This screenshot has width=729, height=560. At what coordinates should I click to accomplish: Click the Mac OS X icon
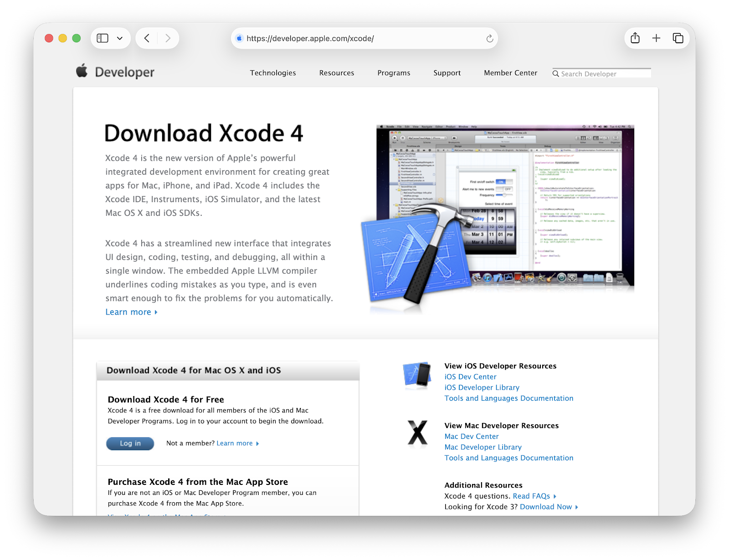(417, 433)
